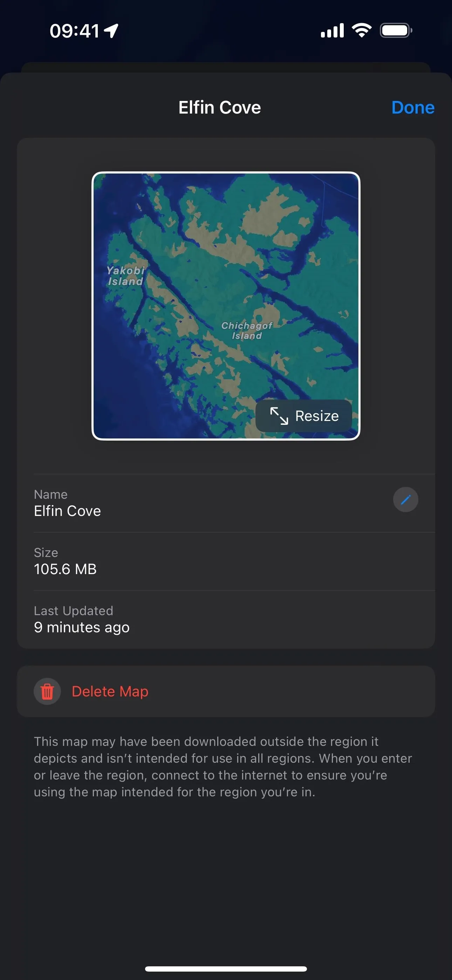Tap the cellular signal bars icon

pos(332,30)
